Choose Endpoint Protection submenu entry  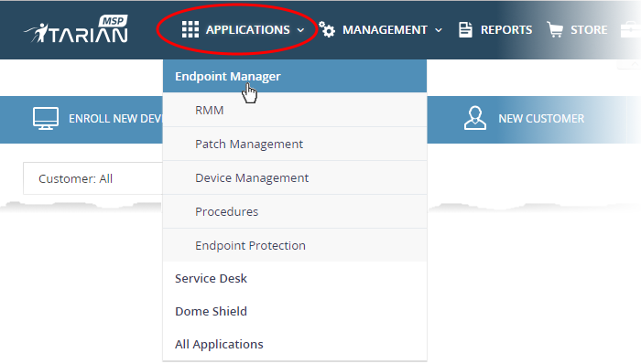click(295, 246)
